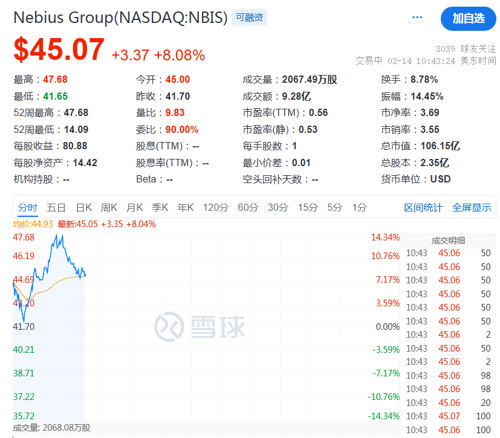500x438 pixels.
Task: Open the 日K daily candlestick tab
Action: tap(83, 208)
